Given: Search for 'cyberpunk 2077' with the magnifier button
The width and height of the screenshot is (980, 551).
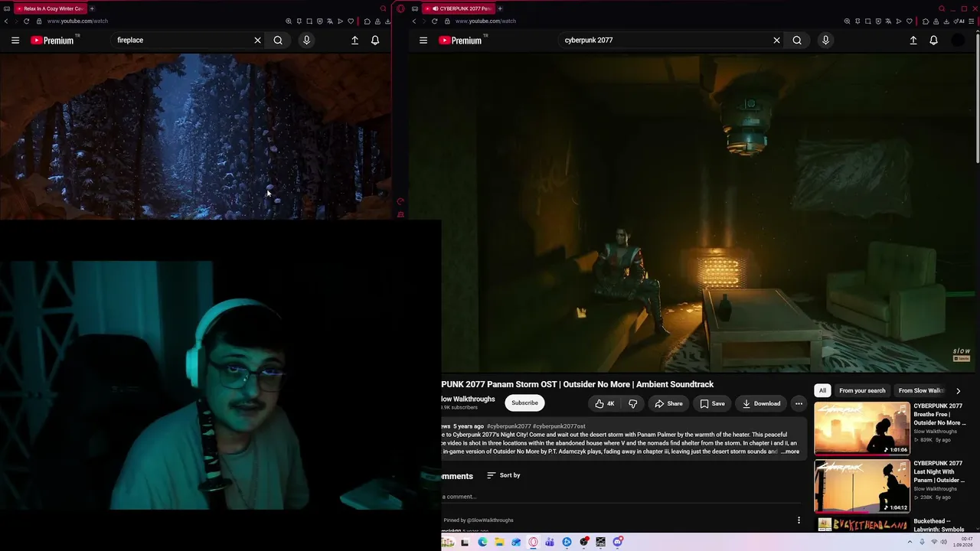Looking at the screenshot, I should 797,40.
